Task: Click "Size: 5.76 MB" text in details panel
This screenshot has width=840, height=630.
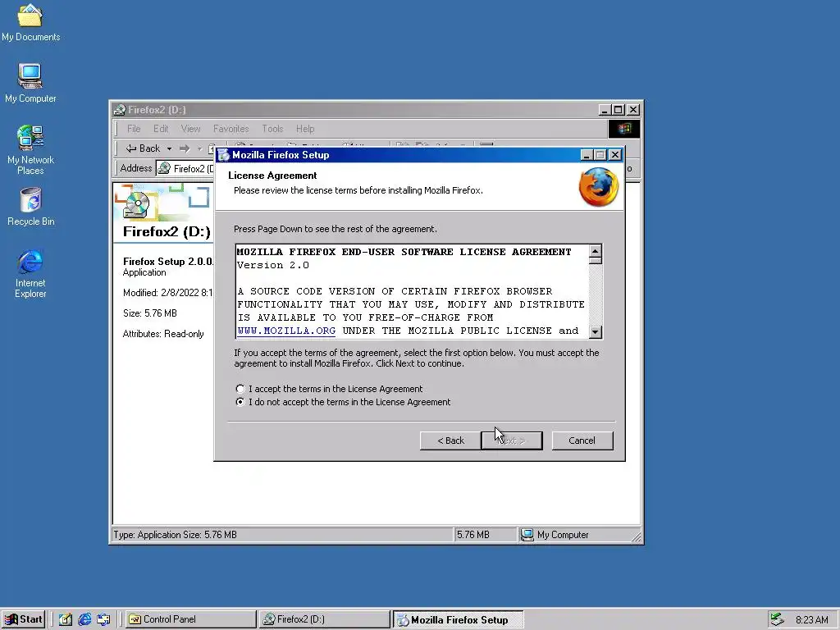Action: (x=149, y=313)
